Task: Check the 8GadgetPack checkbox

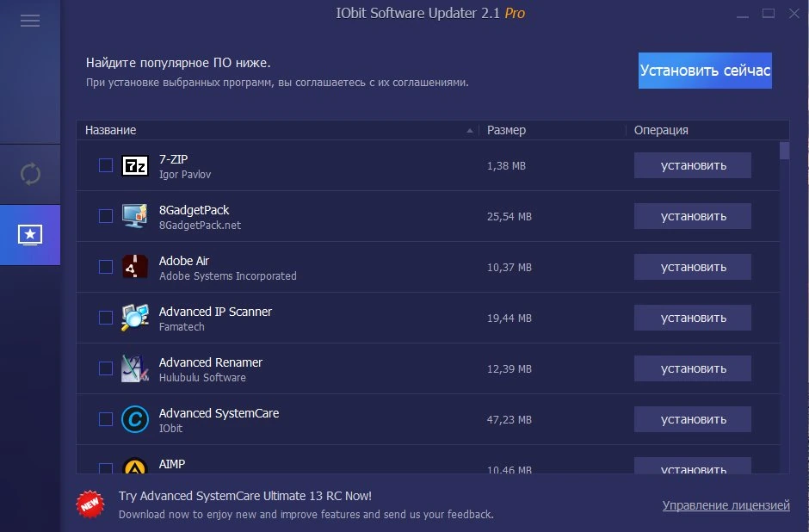Action: [x=106, y=216]
